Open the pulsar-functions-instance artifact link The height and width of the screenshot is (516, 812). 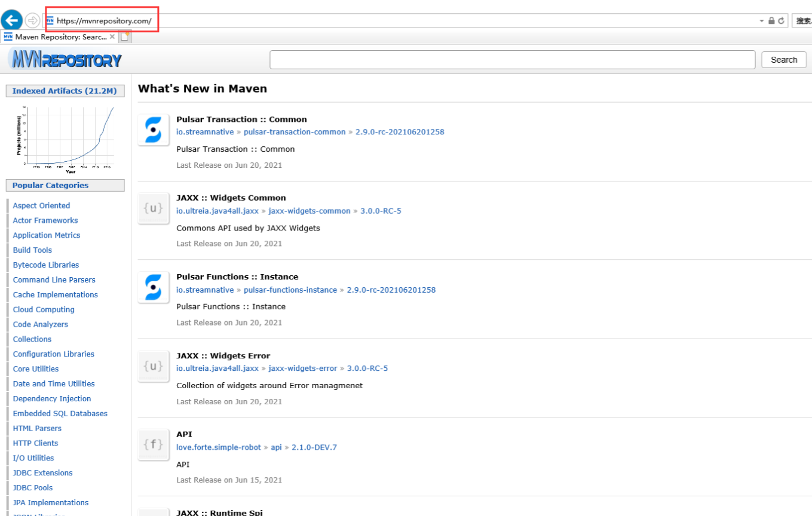pos(290,290)
